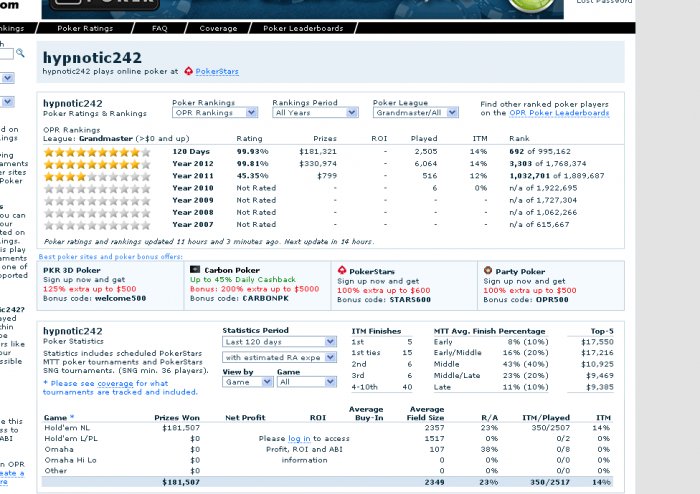Open the Poker Leaderboards menu tab
The image size is (700, 494).
click(303, 28)
